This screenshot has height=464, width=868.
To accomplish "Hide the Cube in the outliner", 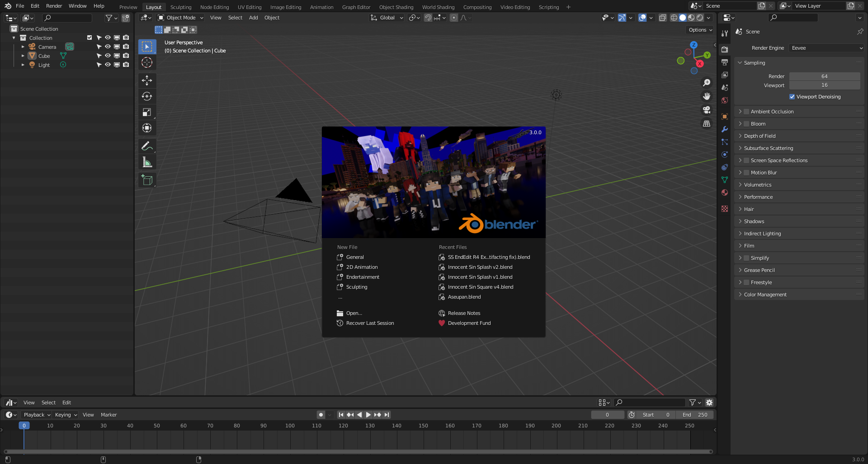I will point(108,56).
